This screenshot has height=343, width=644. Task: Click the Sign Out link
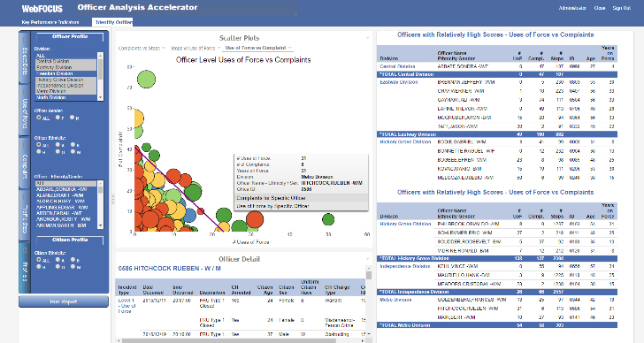click(x=621, y=8)
